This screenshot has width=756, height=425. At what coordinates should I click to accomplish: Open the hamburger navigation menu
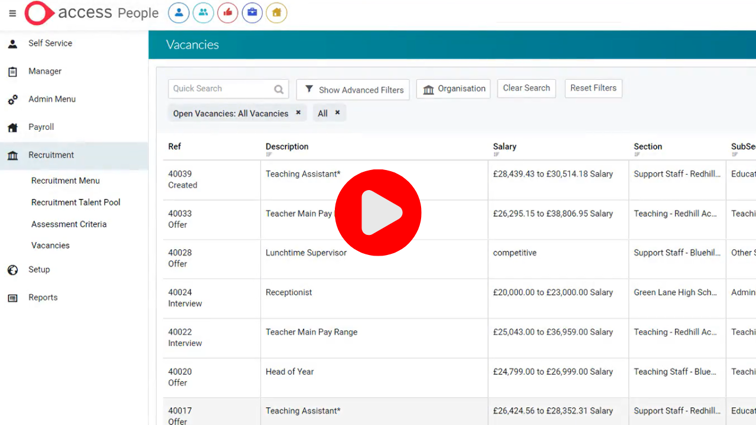click(13, 14)
